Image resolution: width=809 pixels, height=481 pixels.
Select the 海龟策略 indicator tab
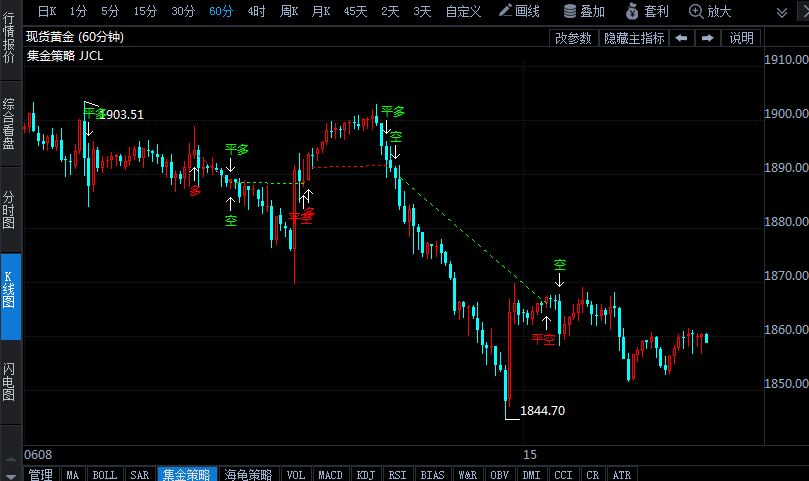click(x=248, y=474)
